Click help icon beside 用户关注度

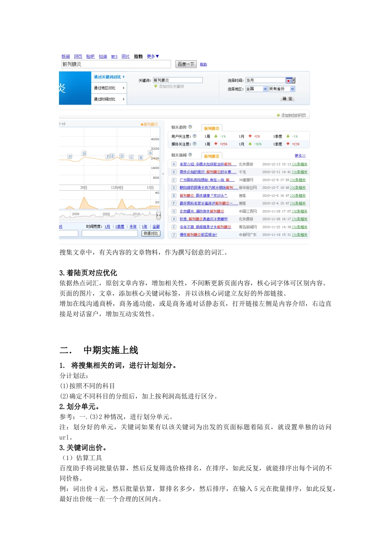pyautogui.click(x=194, y=136)
